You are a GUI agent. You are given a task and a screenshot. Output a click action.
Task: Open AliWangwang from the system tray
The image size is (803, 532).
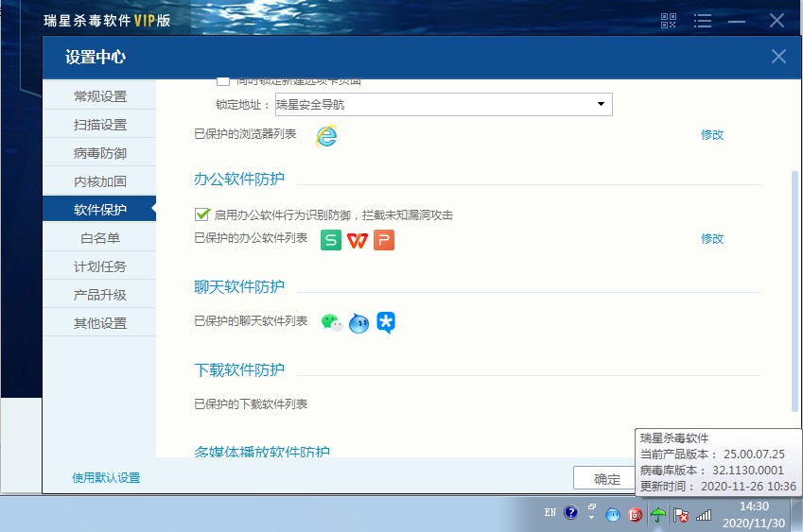click(613, 515)
